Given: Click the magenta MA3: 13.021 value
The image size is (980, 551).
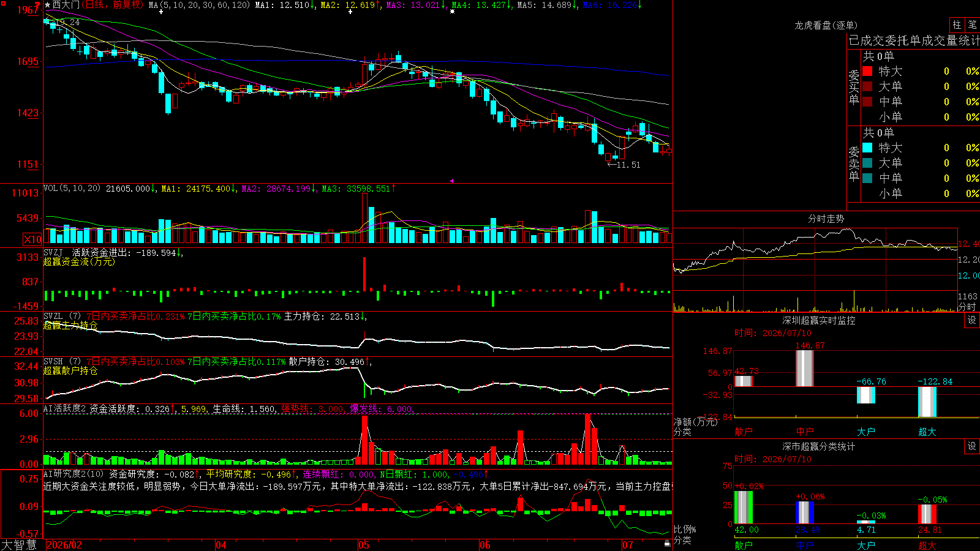Looking at the screenshot, I should point(417,5).
